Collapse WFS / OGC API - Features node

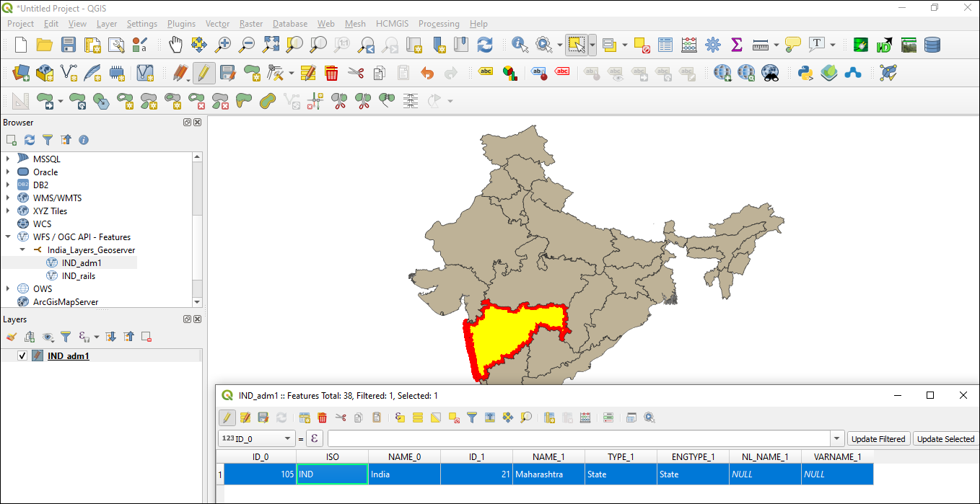8,237
